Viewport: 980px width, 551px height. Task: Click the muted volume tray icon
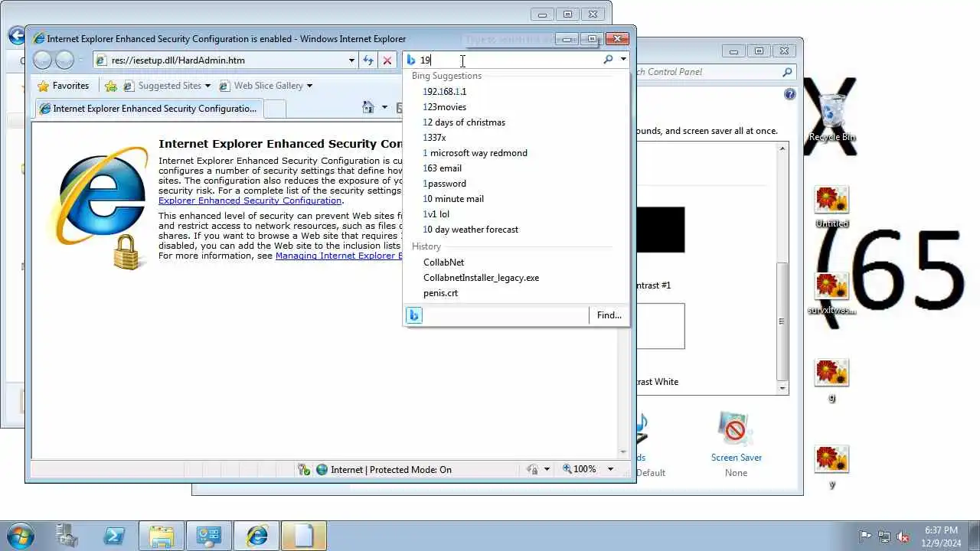(903, 536)
